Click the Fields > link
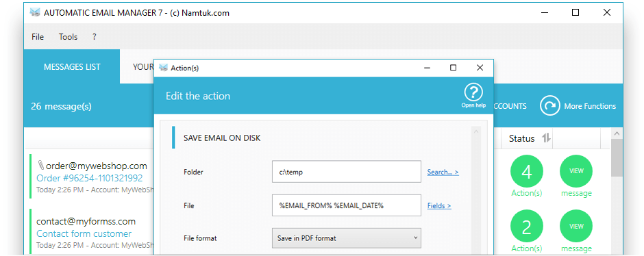This screenshot has width=644, height=256. pos(439,205)
